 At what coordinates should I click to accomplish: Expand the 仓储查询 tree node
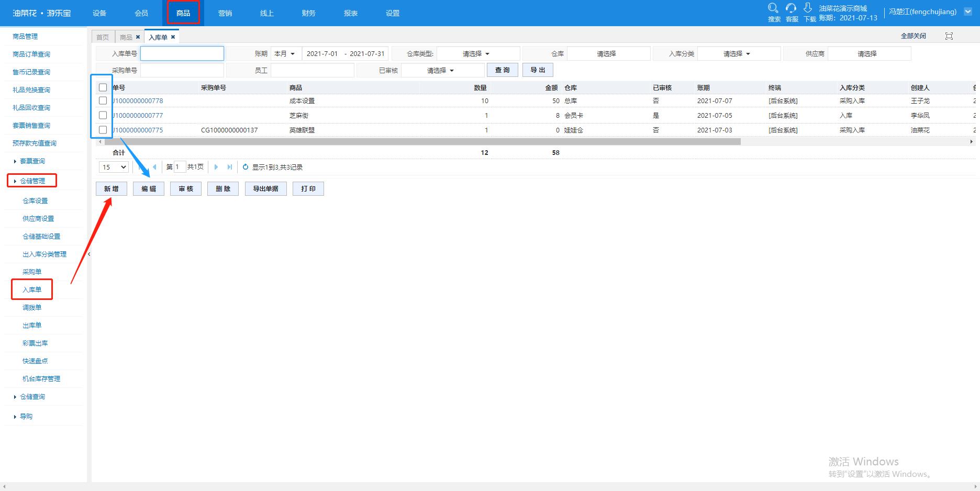point(15,397)
